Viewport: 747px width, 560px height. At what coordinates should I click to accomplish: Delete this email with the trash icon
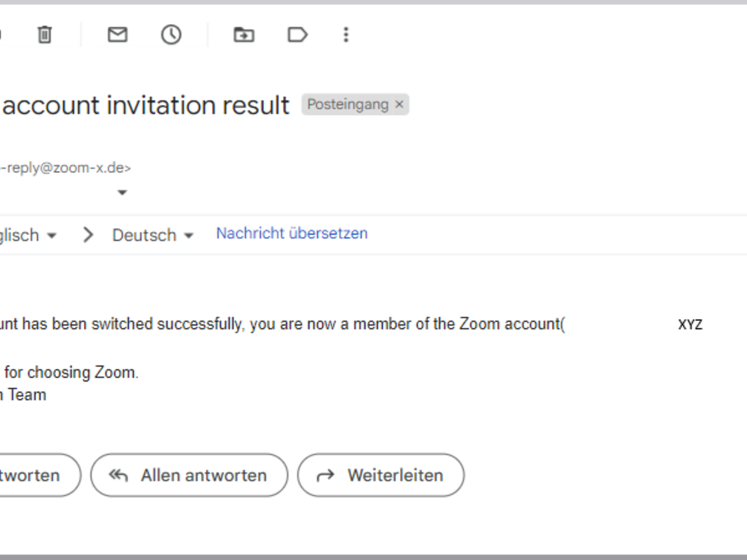45,34
